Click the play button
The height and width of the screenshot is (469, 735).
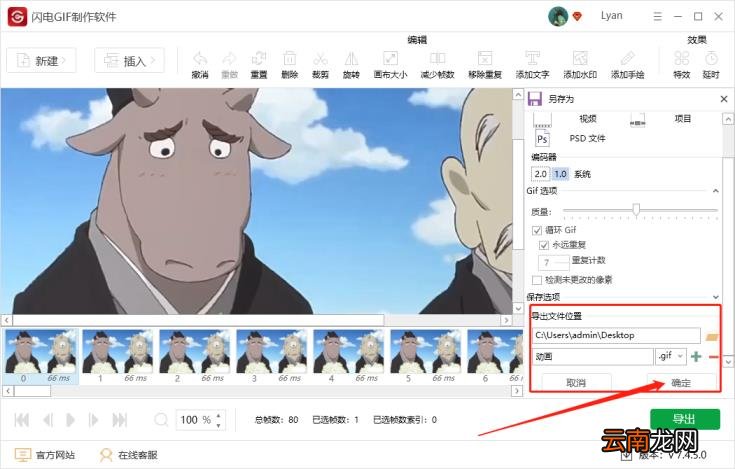pos(70,420)
